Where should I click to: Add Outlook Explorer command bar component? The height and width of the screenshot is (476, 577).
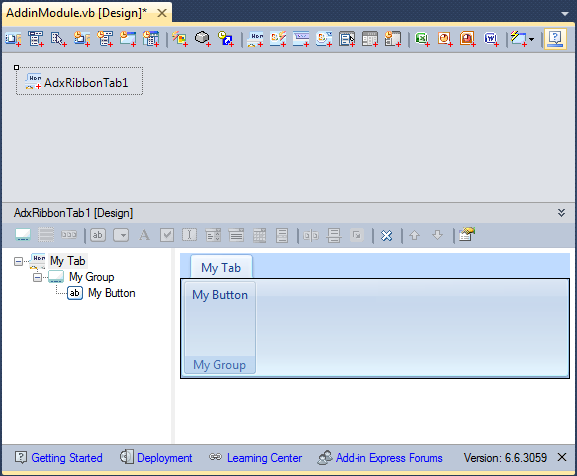pyautogui.click(x=82, y=39)
